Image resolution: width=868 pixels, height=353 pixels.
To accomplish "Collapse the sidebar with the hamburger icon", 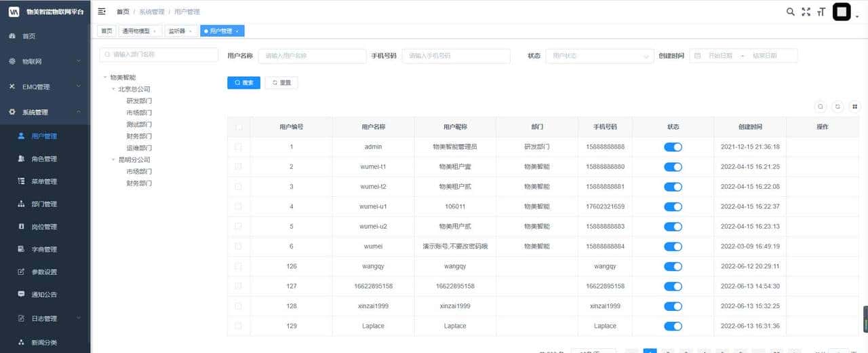I will [102, 12].
